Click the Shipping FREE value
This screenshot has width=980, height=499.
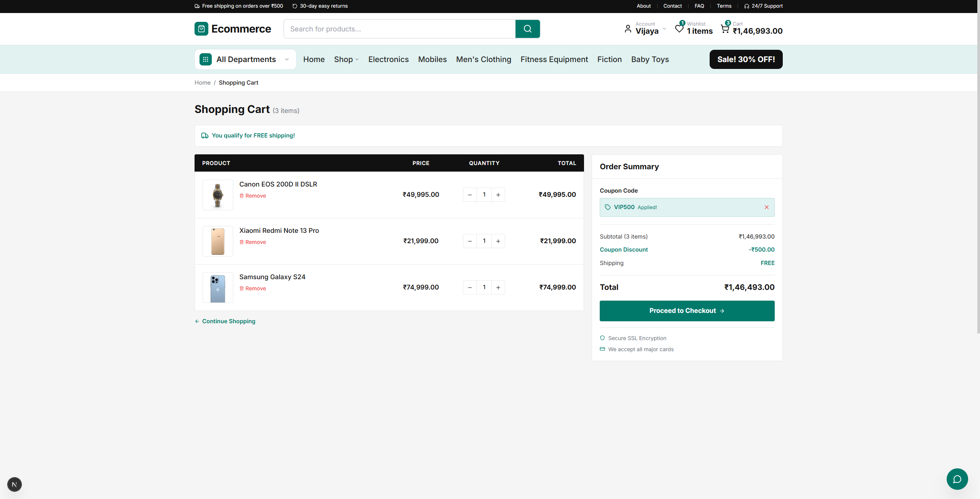pyautogui.click(x=767, y=263)
